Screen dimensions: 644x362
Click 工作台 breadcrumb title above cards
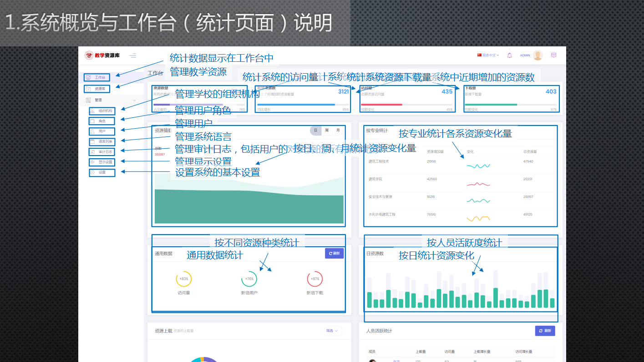point(155,73)
